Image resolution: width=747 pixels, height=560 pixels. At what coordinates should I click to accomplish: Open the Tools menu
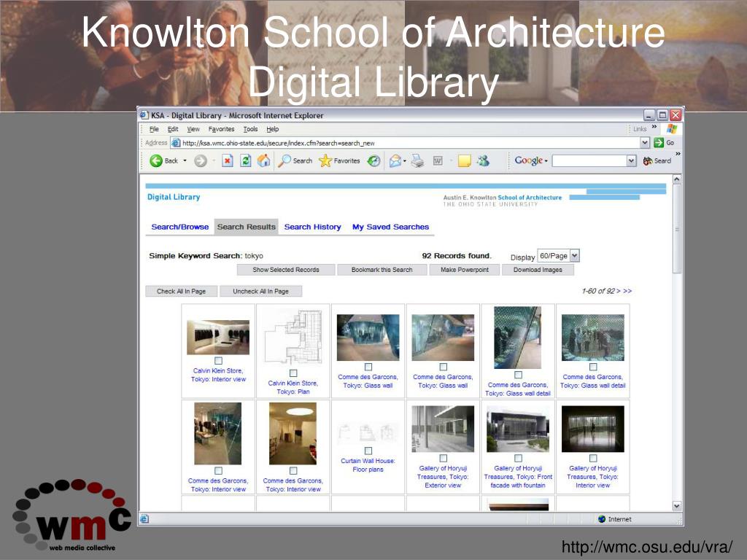point(250,129)
